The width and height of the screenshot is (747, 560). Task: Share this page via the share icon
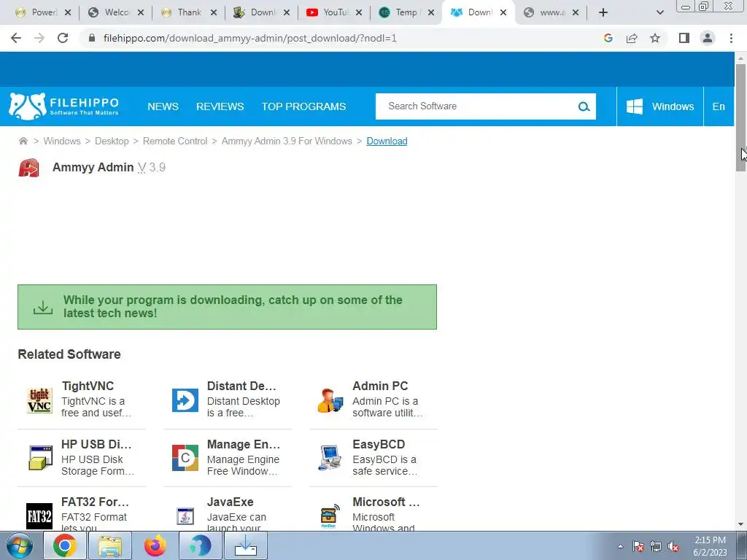pos(632,38)
